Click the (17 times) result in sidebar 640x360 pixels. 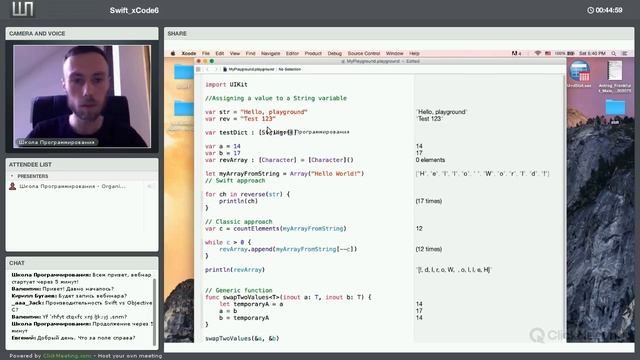(x=429, y=201)
